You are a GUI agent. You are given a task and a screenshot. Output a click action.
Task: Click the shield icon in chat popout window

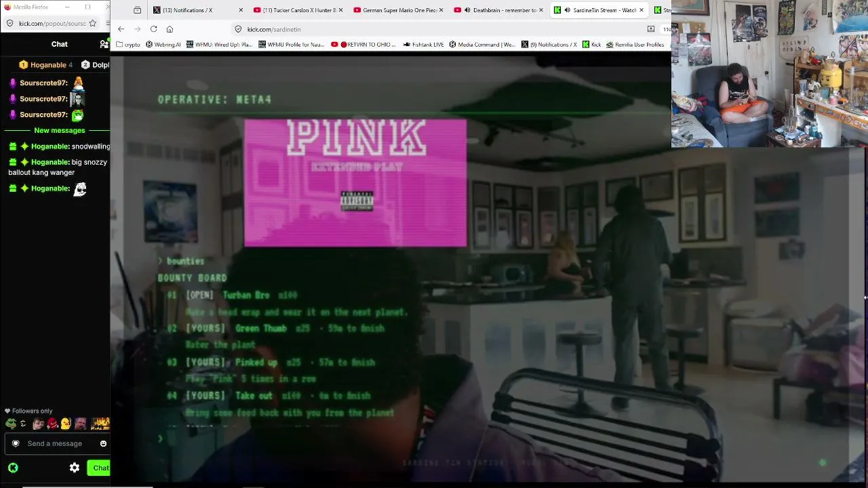coord(9,23)
